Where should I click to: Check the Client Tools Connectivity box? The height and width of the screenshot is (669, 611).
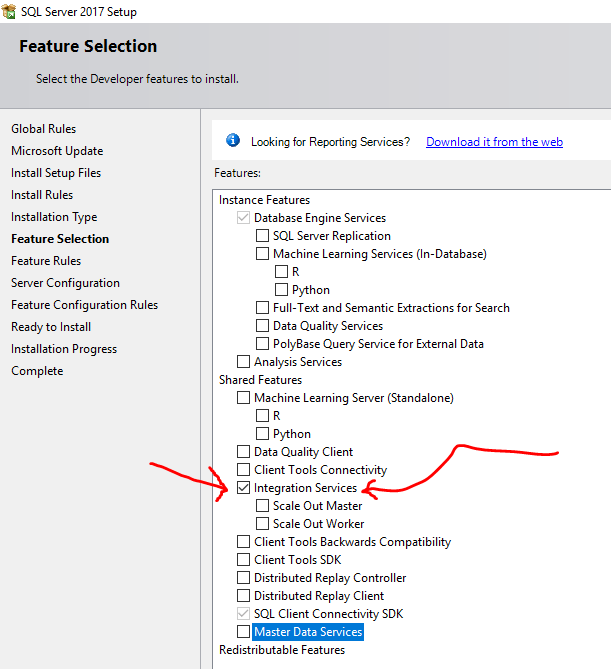coord(244,470)
